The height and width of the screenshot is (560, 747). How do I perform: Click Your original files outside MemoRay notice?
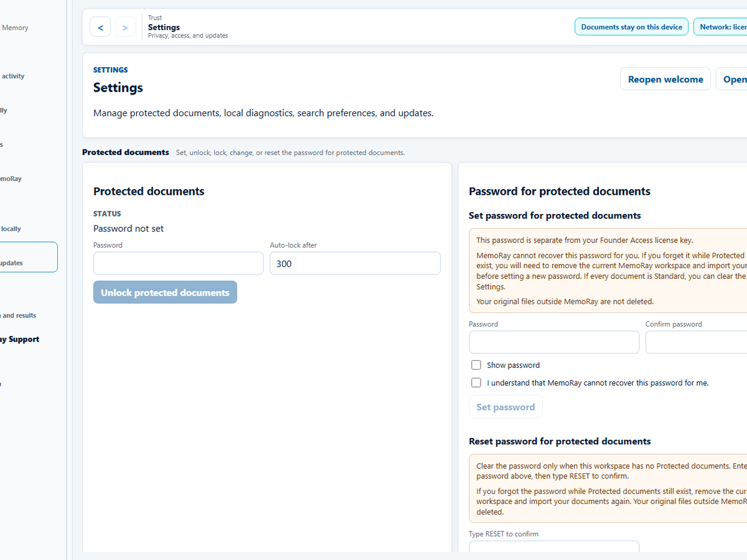click(565, 302)
